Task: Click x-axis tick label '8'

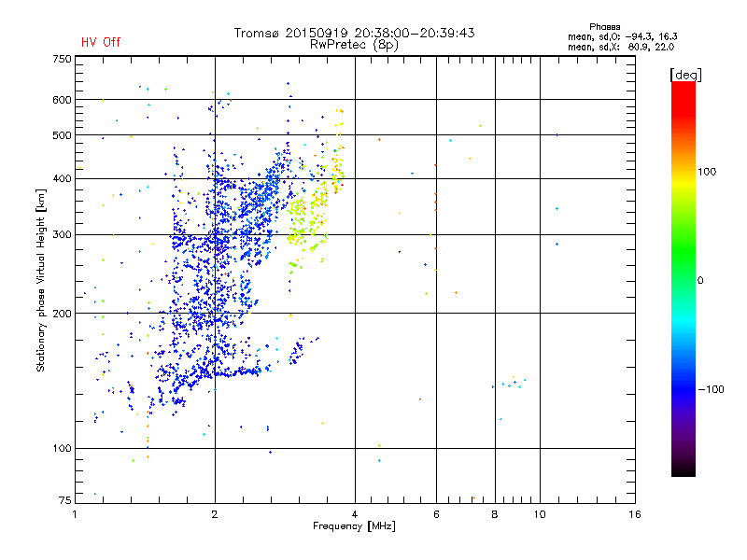Action: click(495, 514)
